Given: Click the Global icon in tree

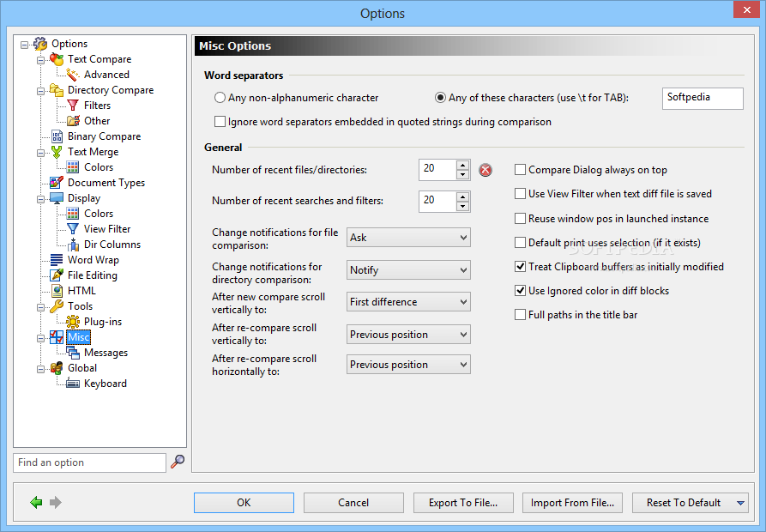Looking at the screenshot, I should (x=57, y=368).
